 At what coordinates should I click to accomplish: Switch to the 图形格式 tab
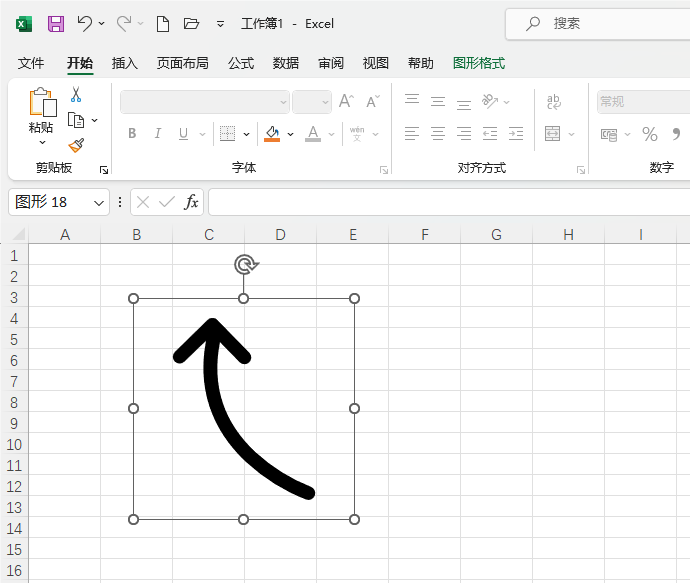(479, 63)
